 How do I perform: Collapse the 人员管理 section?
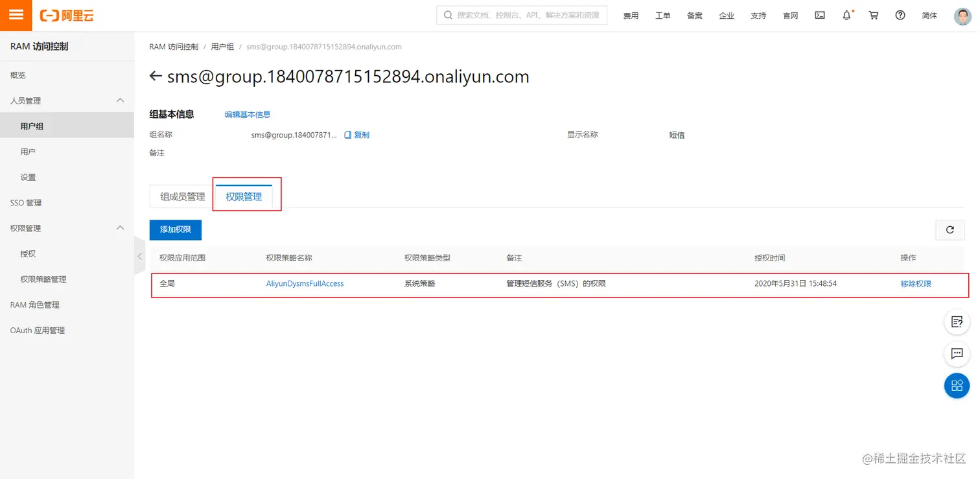pos(120,100)
